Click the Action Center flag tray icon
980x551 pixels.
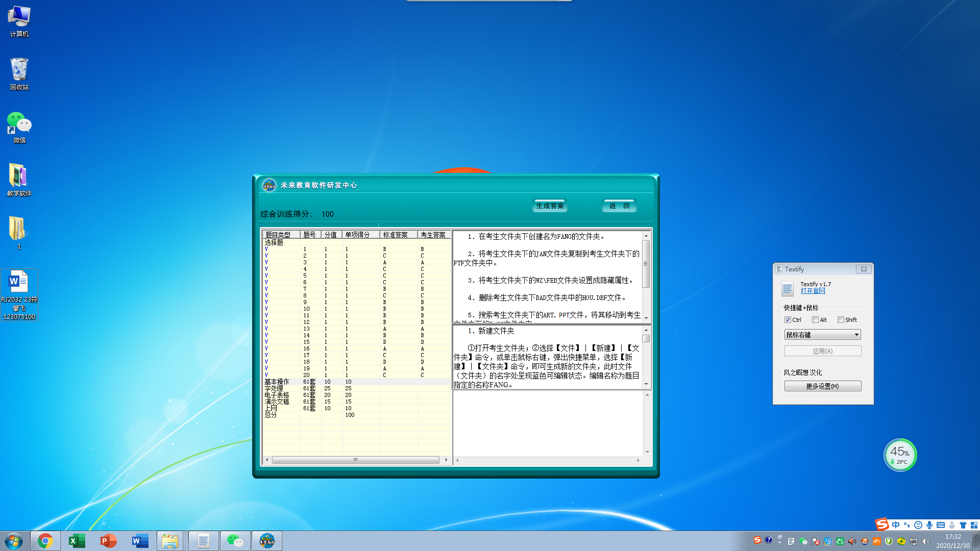[x=816, y=541]
